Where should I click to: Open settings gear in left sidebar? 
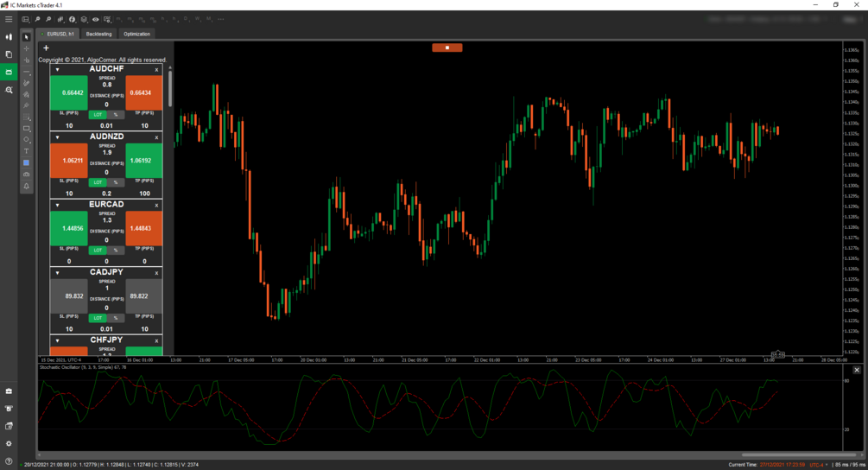coord(9,443)
